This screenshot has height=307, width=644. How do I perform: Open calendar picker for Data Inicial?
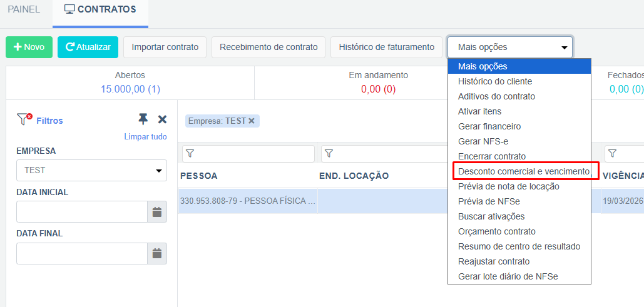[157, 212]
